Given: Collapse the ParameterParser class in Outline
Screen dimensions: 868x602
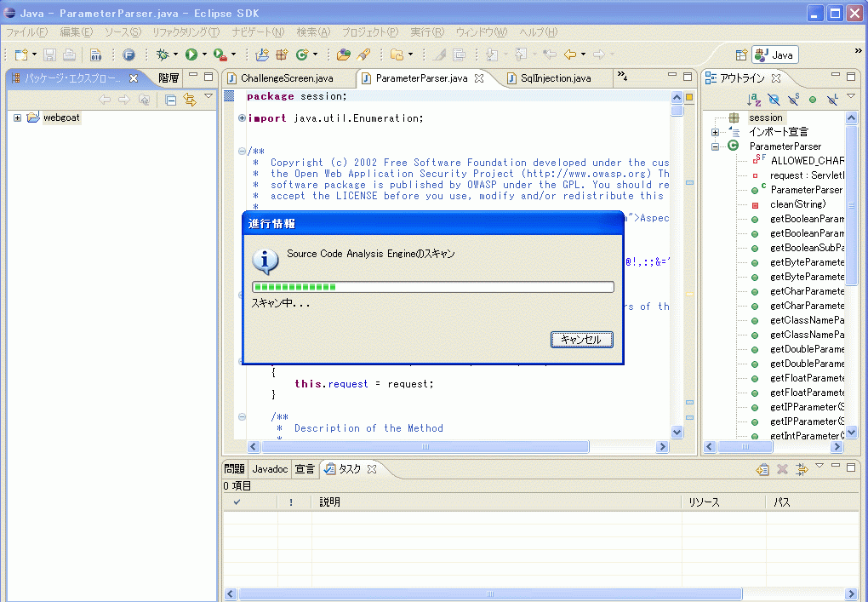Looking at the screenshot, I should click(x=715, y=146).
